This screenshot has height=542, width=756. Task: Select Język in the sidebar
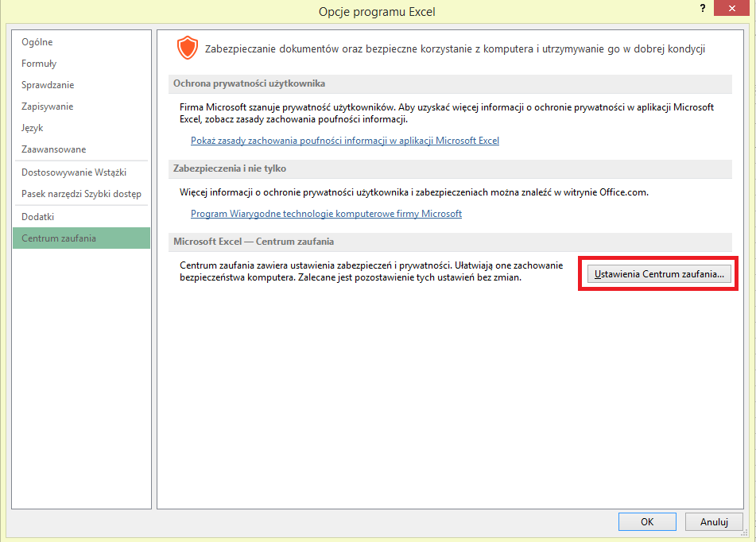(81, 128)
